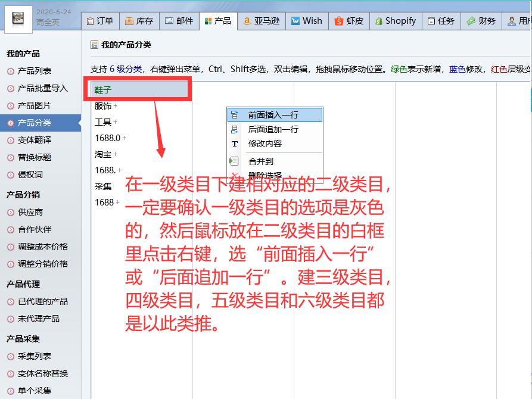This screenshot has height=399, width=532.
Task: Open 产品列表 in the sidebar
Action: tap(35, 71)
